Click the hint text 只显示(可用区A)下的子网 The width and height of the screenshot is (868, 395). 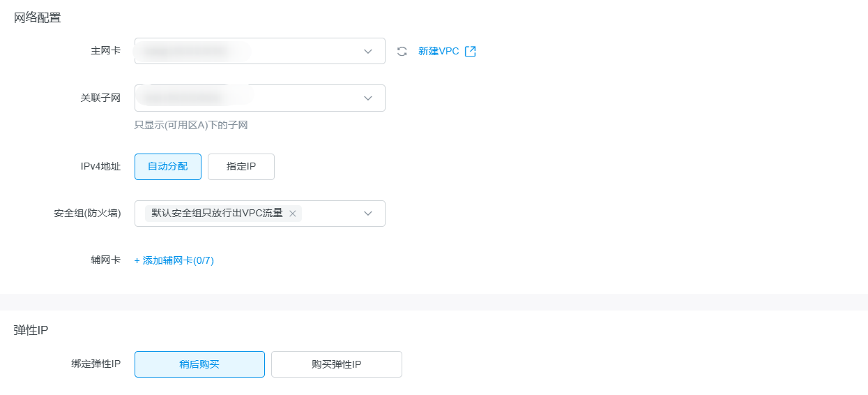pyautogui.click(x=191, y=126)
